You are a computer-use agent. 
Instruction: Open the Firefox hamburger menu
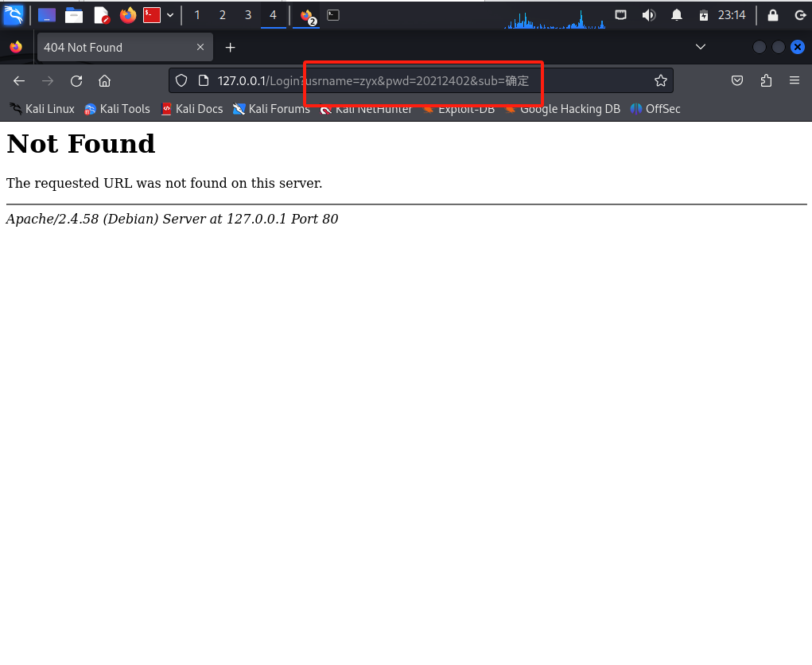tap(795, 81)
